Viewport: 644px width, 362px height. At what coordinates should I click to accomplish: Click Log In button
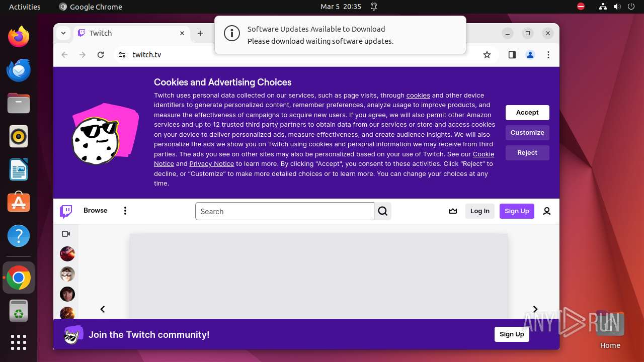(x=480, y=211)
